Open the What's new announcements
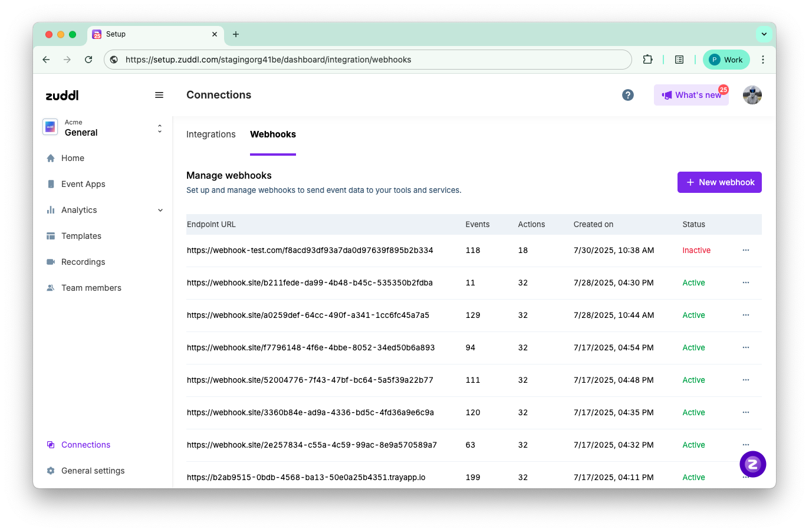The image size is (809, 532). coord(691,95)
